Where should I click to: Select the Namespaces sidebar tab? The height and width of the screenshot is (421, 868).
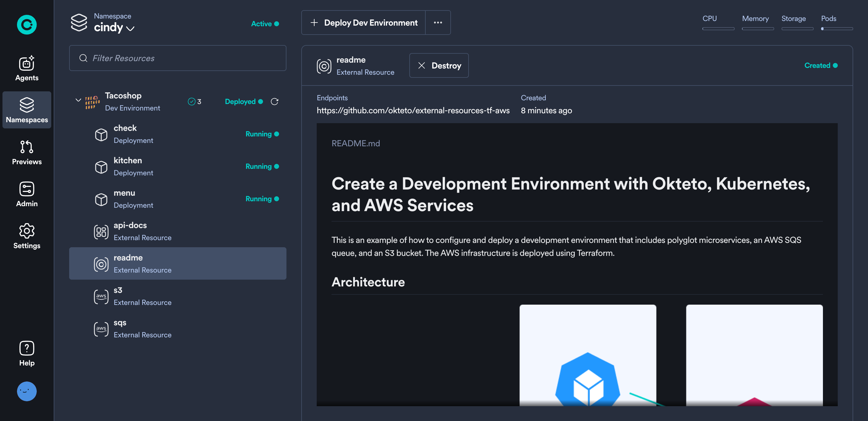(27, 110)
